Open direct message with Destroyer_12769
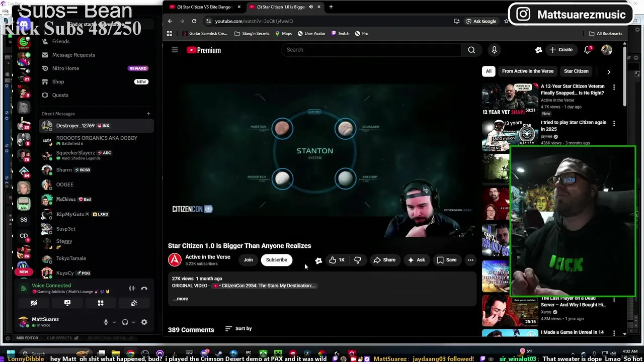The width and height of the screenshot is (644, 362). [96, 126]
